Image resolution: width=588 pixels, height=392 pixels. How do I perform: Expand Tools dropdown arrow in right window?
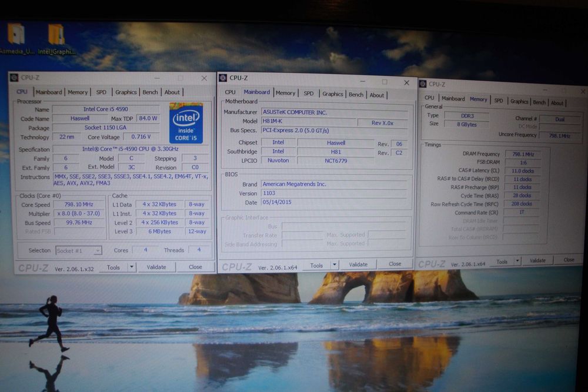[517, 260]
